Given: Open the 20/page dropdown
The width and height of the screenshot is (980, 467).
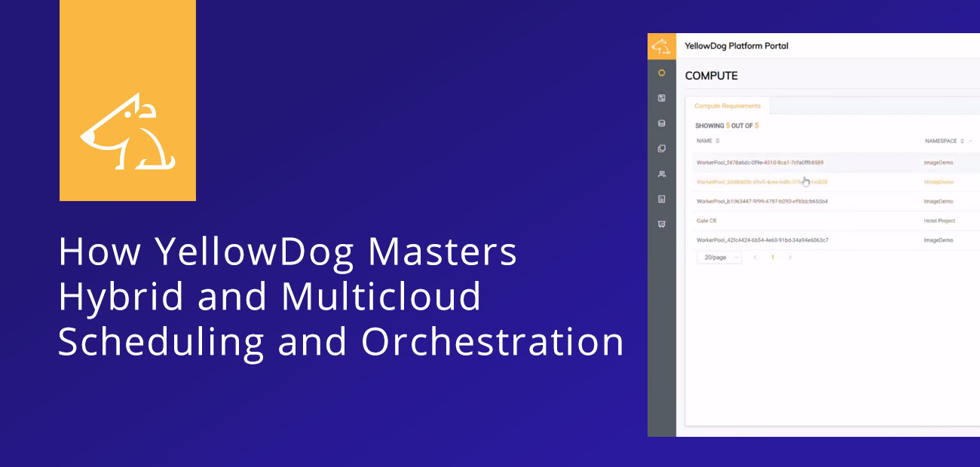Looking at the screenshot, I should pyautogui.click(x=718, y=258).
